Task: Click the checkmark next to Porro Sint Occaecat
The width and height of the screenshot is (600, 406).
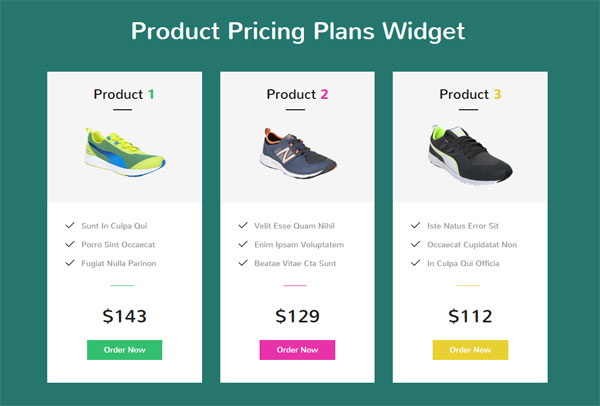Action: (x=69, y=244)
